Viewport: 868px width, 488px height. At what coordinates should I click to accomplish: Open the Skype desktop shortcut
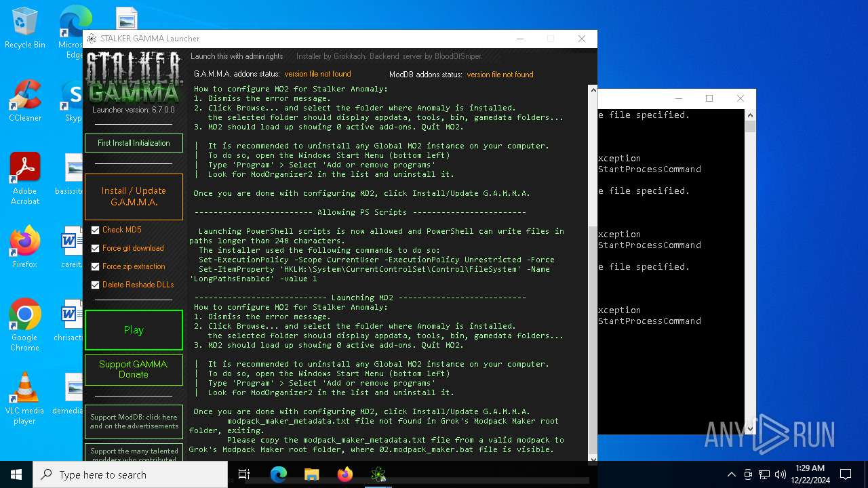tap(73, 102)
